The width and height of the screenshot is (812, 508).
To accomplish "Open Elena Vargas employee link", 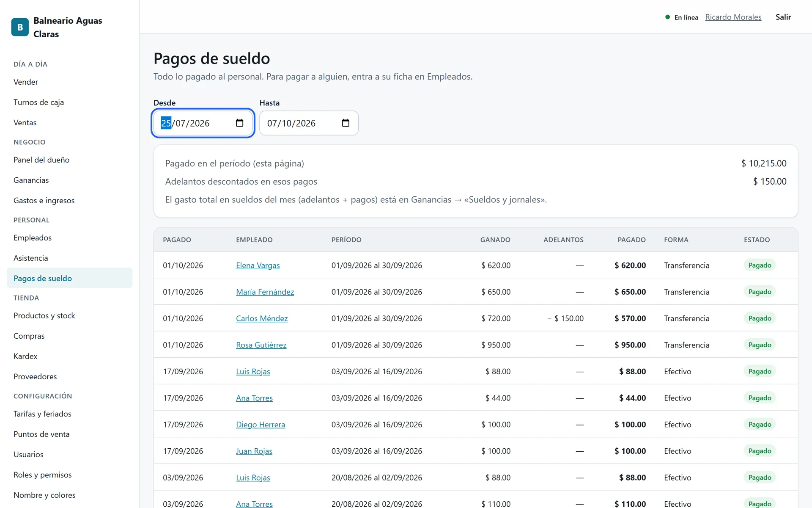I will pyautogui.click(x=258, y=265).
